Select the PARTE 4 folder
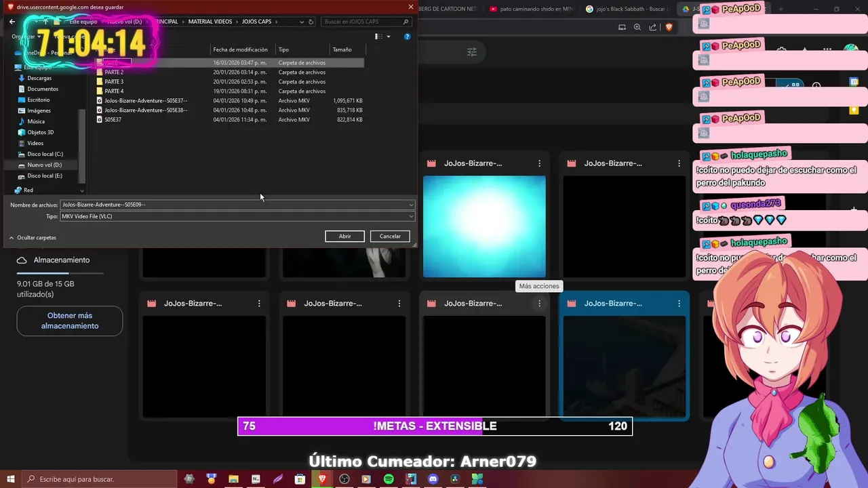The width and height of the screenshot is (868, 488). pyautogui.click(x=114, y=91)
